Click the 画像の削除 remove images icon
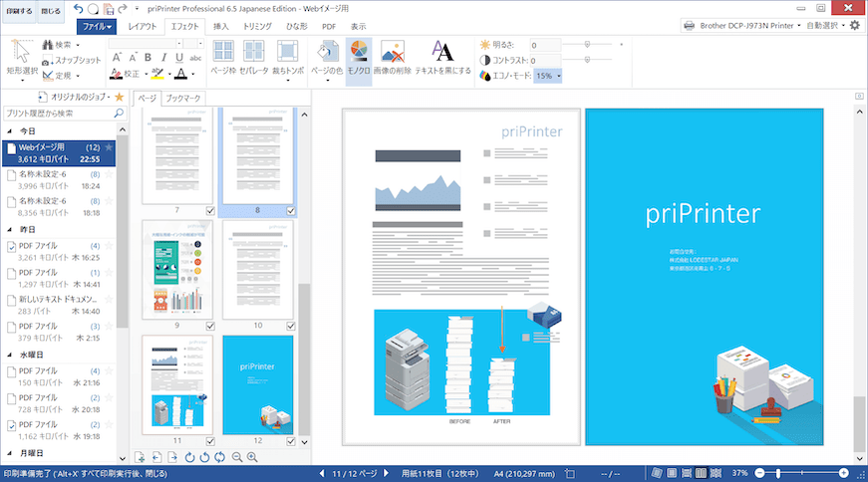 (x=393, y=58)
